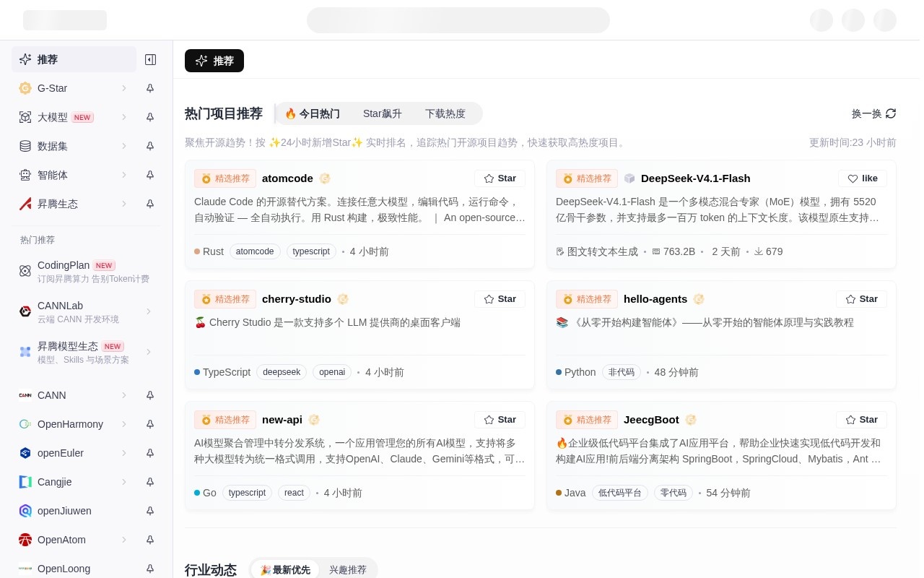Switch to the 兴趣推荐 tab
924x578 pixels.
348,570
